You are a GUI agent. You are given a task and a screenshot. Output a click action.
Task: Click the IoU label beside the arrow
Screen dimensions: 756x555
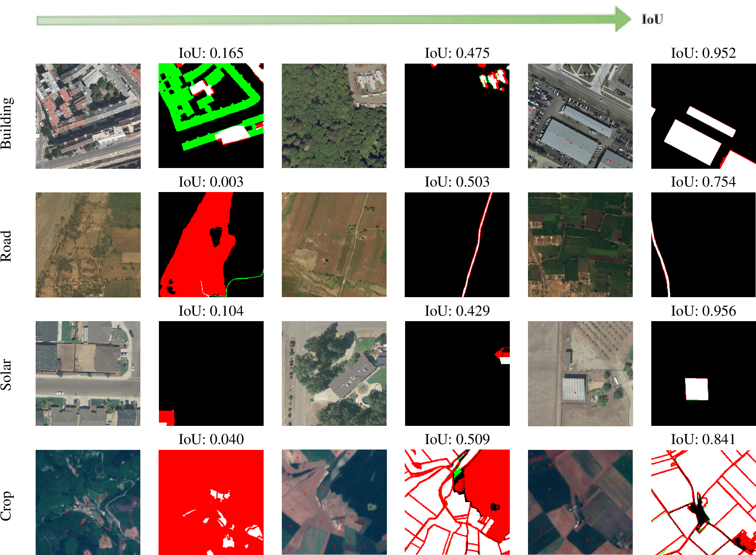point(653,19)
